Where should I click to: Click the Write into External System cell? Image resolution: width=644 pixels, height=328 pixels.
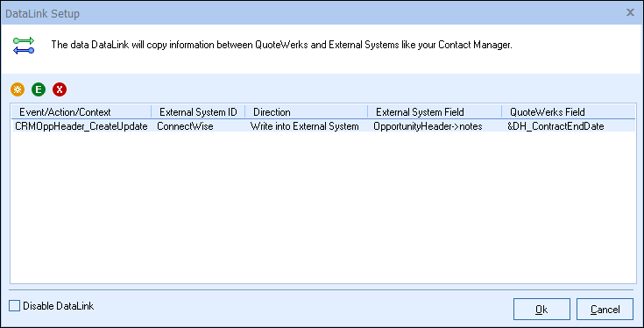(304, 126)
